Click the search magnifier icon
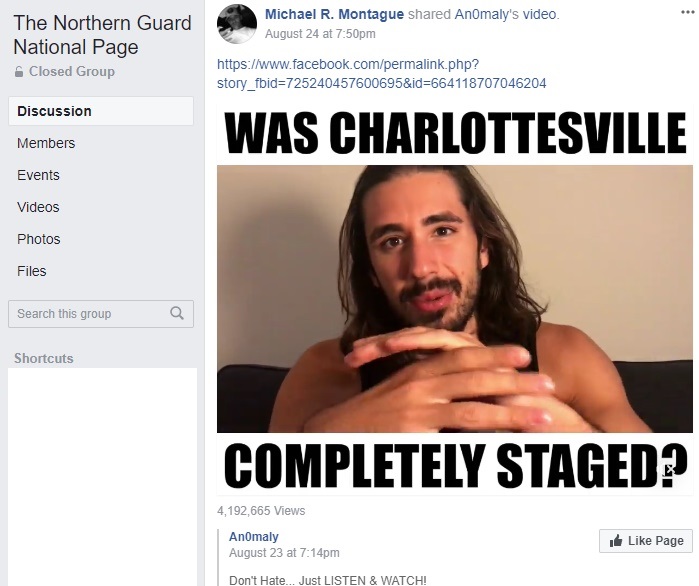699x586 pixels. click(x=177, y=313)
